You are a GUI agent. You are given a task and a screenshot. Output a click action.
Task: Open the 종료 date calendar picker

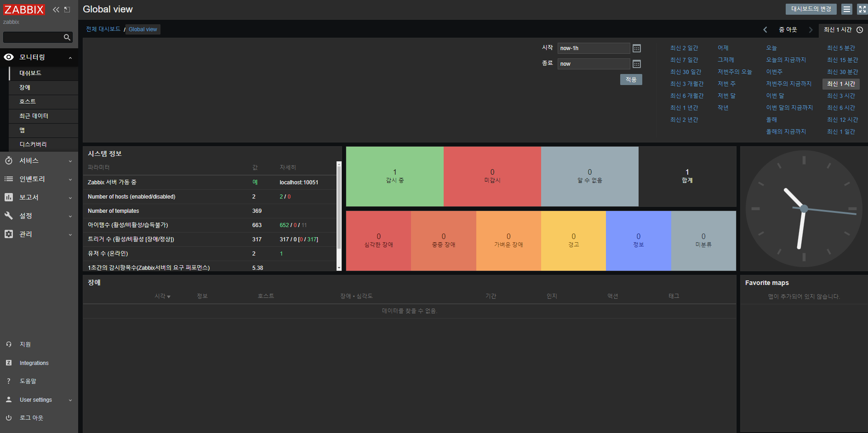pyautogui.click(x=637, y=64)
